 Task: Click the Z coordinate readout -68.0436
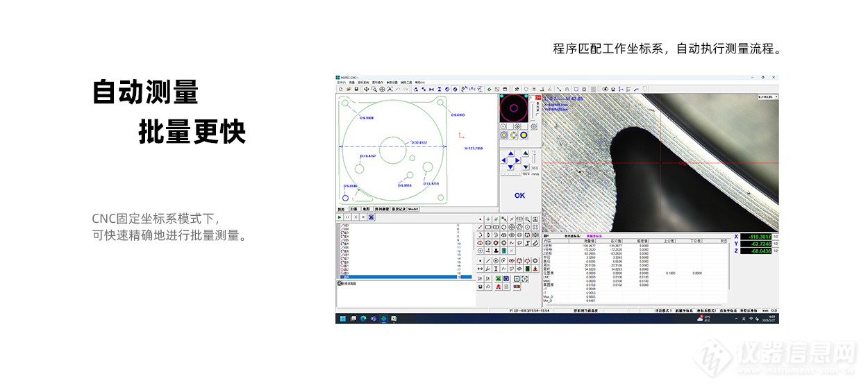click(756, 251)
